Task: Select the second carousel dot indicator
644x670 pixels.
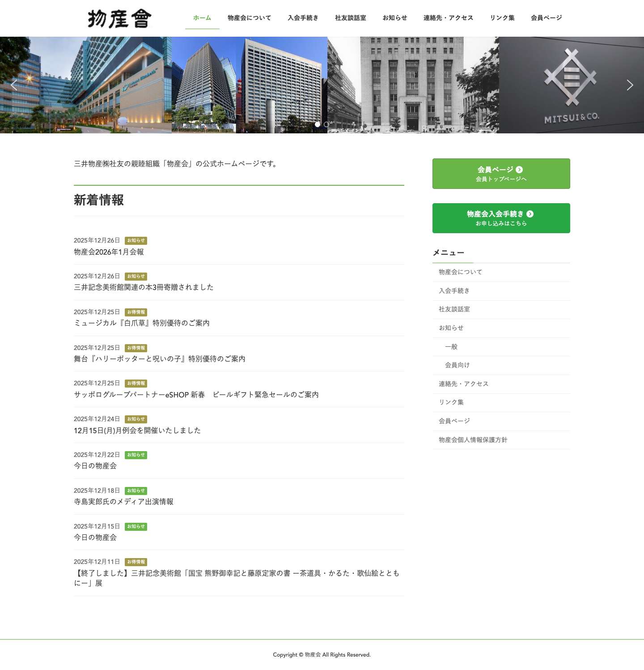Action: click(x=326, y=124)
